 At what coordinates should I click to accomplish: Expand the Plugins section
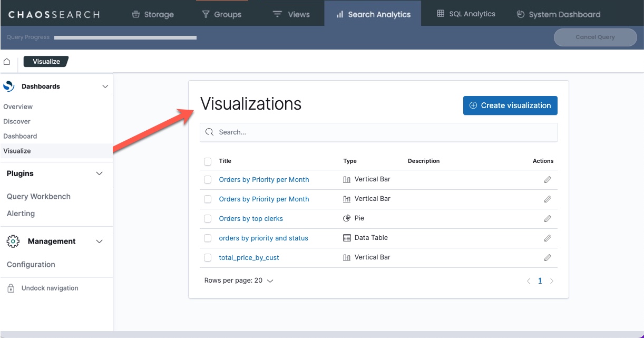coord(99,173)
